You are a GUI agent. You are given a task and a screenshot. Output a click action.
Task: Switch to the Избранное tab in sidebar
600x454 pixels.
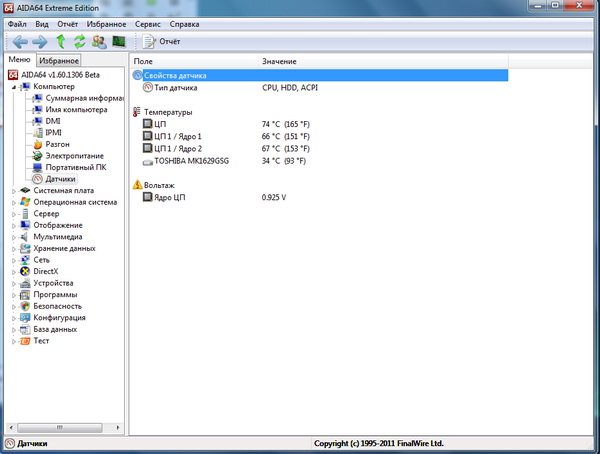coord(59,60)
